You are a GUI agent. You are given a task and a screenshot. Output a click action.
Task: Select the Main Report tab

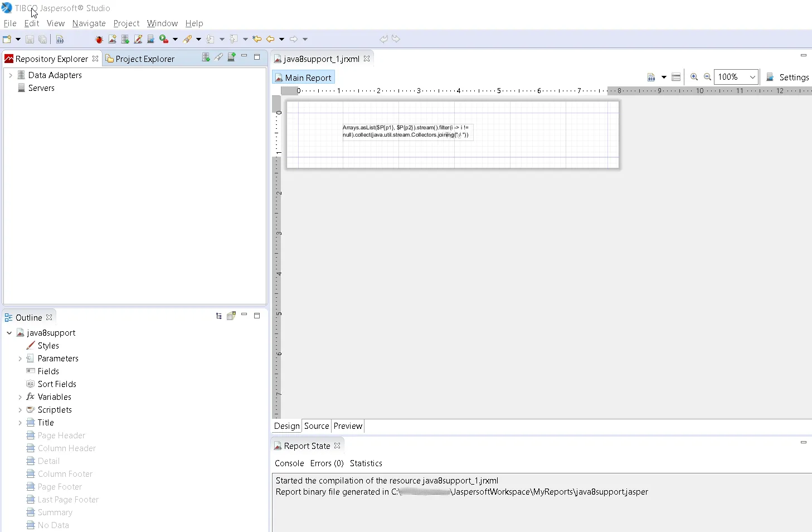click(304, 78)
